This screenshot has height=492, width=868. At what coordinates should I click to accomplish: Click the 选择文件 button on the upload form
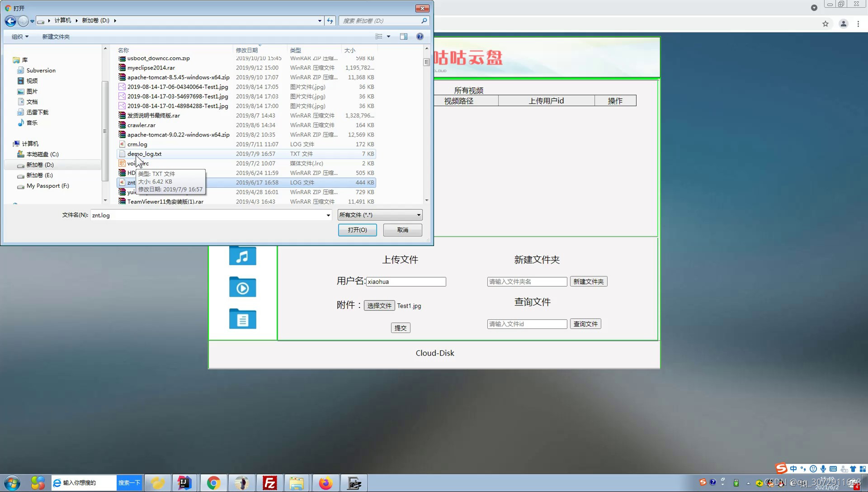coord(379,306)
